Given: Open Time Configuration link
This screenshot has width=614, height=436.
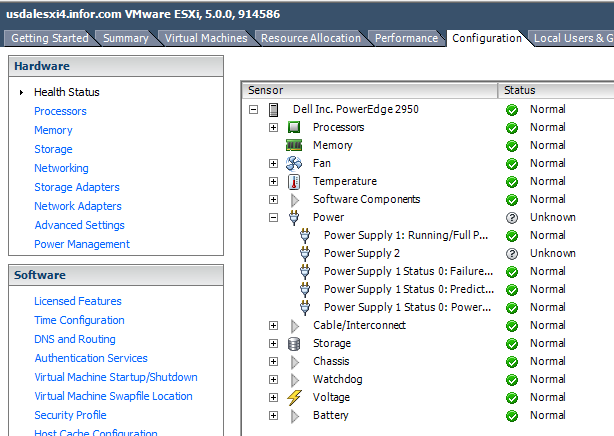Looking at the screenshot, I should pyautogui.click(x=79, y=320).
